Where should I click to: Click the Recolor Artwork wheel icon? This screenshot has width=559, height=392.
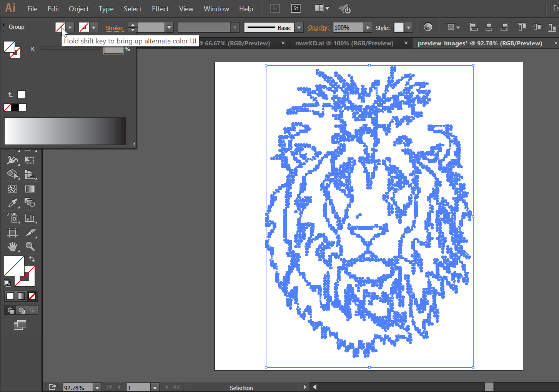(428, 27)
